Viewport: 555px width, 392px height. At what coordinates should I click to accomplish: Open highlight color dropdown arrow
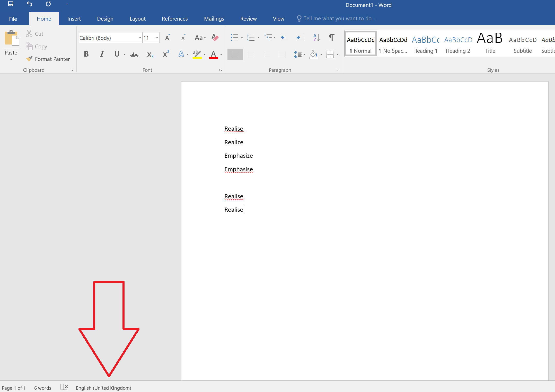[205, 55]
